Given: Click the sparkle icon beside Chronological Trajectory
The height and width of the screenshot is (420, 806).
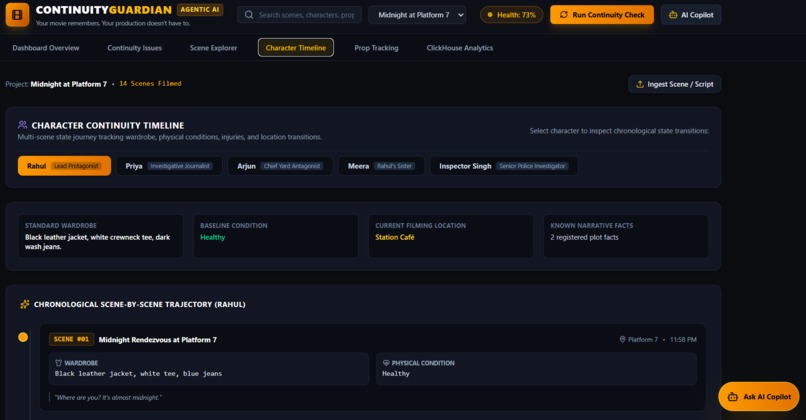Looking at the screenshot, I should [24, 304].
